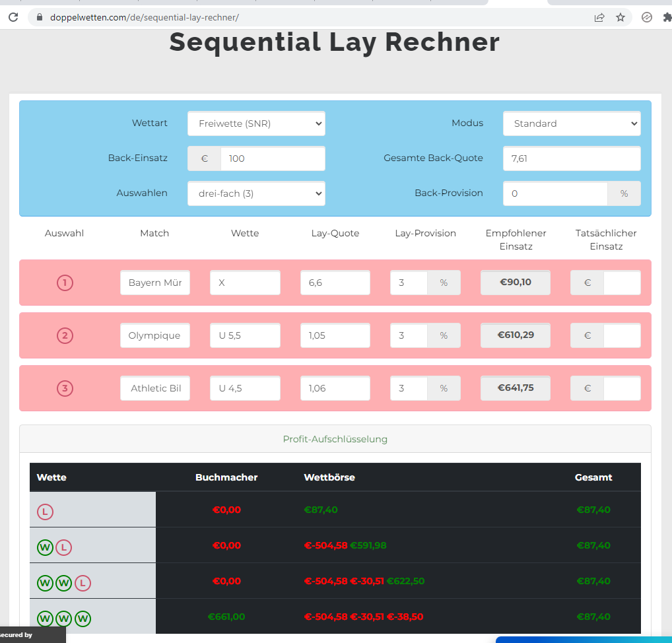This screenshot has height=643, width=672.
Task: Open the Wettart dropdown showing Freiwette (SNR)
Action: [x=256, y=123]
